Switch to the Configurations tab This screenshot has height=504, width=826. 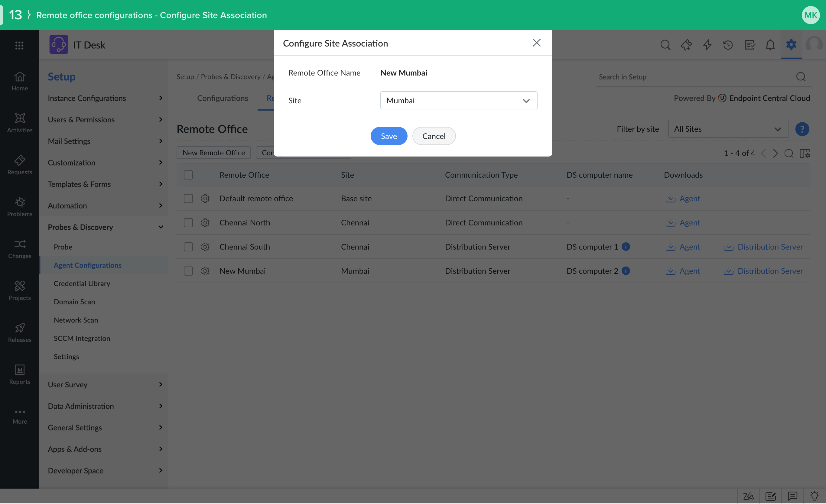[x=223, y=98]
